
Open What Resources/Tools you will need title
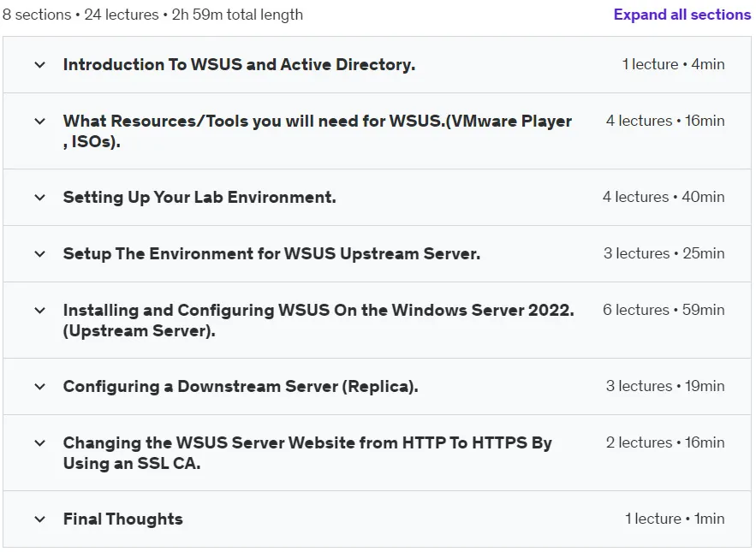tap(318, 131)
